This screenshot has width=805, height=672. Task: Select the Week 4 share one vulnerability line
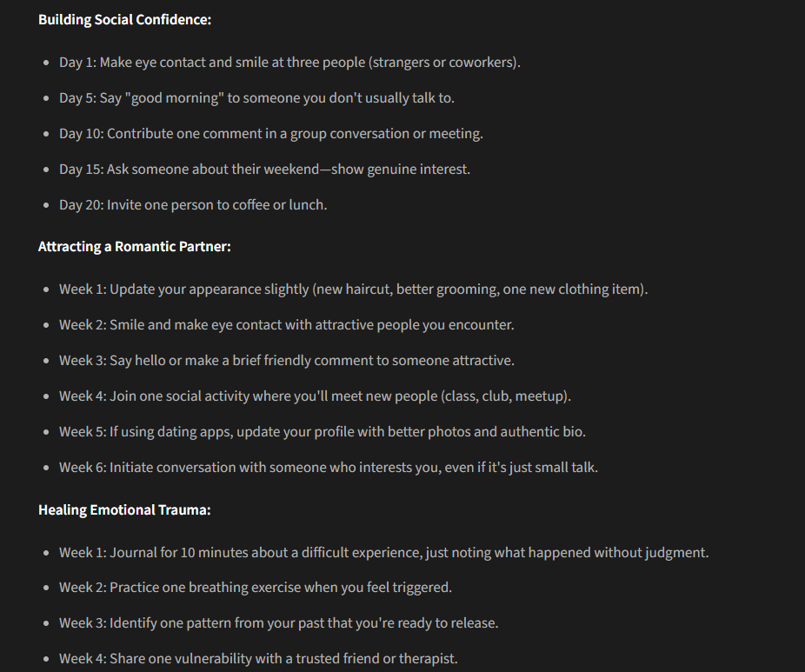click(x=257, y=659)
